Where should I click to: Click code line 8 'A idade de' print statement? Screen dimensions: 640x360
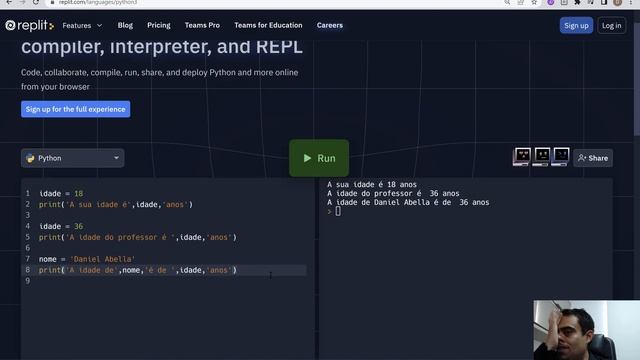tap(138, 270)
